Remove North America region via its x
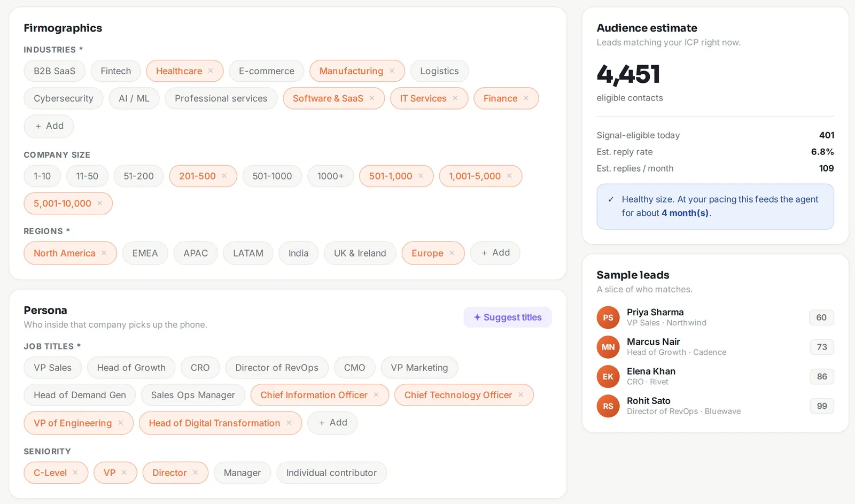Image resolution: width=855 pixels, height=504 pixels. point(104,253)
